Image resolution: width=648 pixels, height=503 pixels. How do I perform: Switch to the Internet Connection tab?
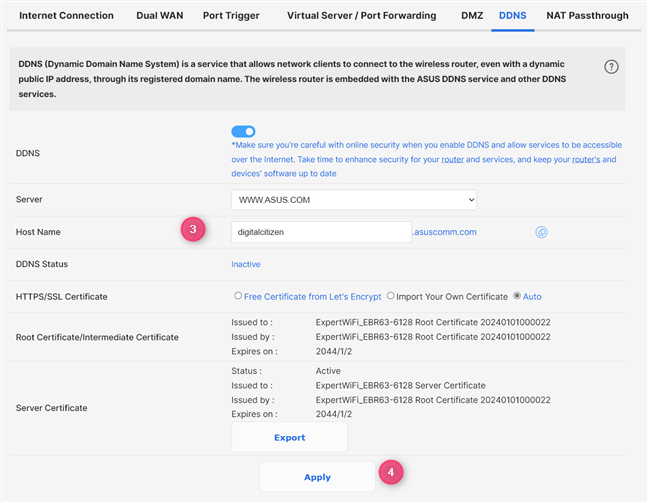[66, 16]
